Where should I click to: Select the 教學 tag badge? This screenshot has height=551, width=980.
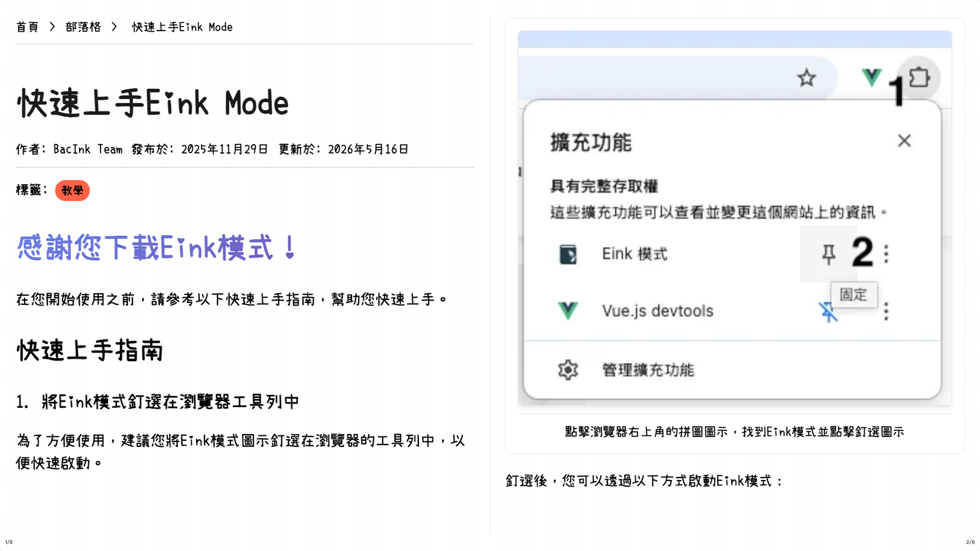[72, 190]
